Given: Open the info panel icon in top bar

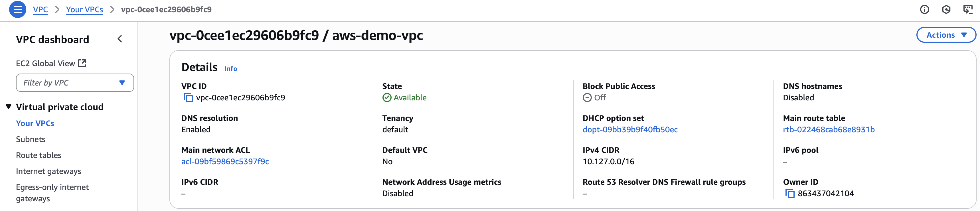Looking at the screenshot, I should 924,9.
